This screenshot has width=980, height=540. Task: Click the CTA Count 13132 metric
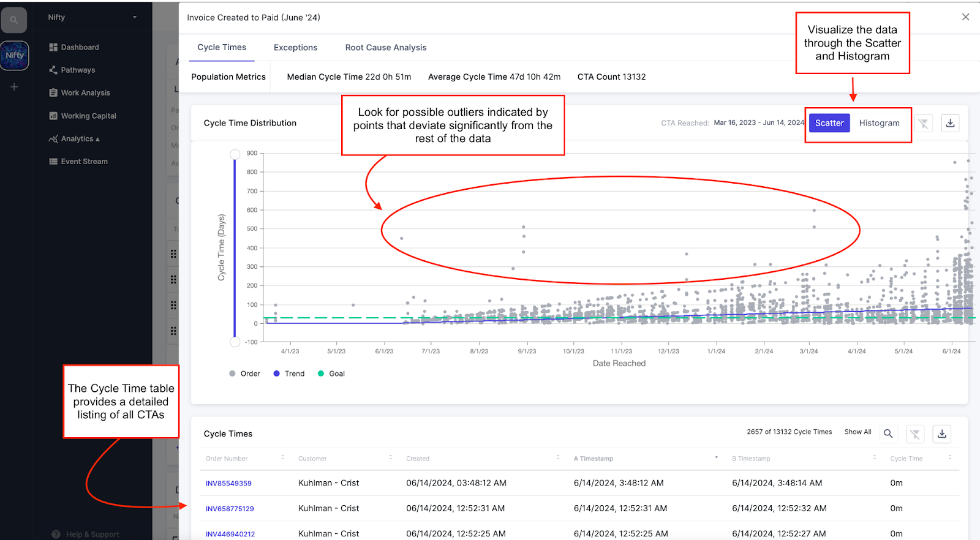point(611,77)
